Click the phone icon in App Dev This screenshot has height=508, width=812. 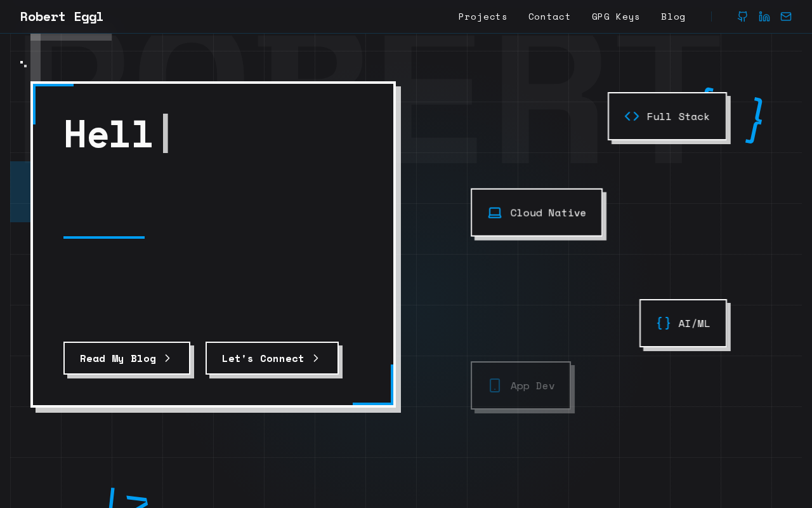(x=495, y=385)
